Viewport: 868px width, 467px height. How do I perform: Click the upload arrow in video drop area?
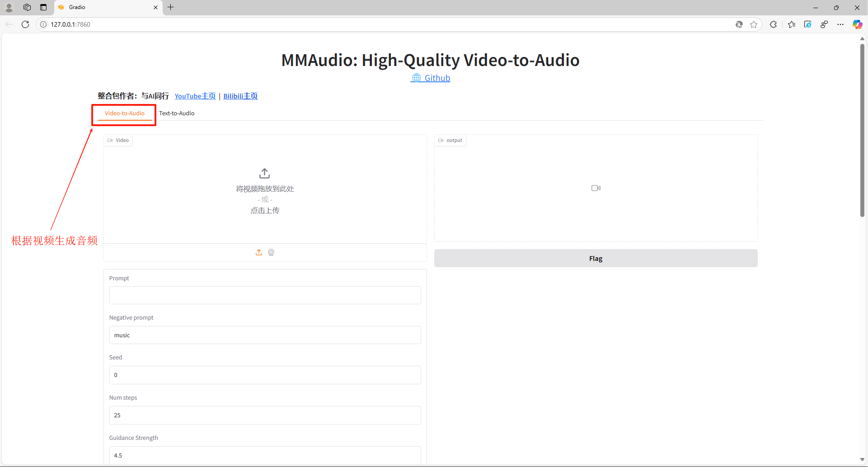coord(265,173)
